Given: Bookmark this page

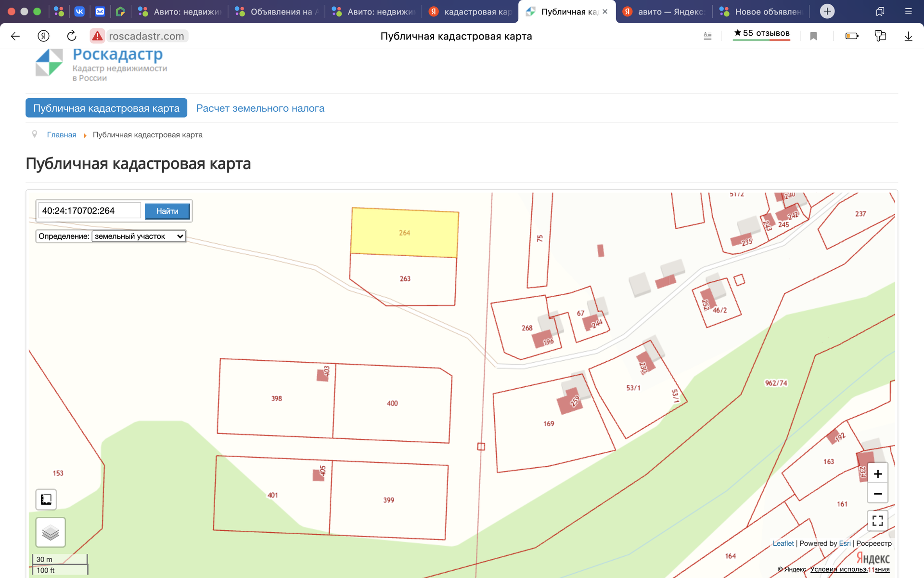Looking at the screenshot, I should pyautogui.click(x=813, y=36).
